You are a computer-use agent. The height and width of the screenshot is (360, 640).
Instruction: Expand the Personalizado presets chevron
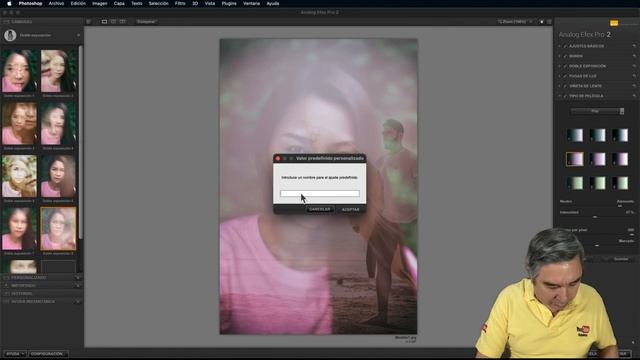[x=78, y=278]
